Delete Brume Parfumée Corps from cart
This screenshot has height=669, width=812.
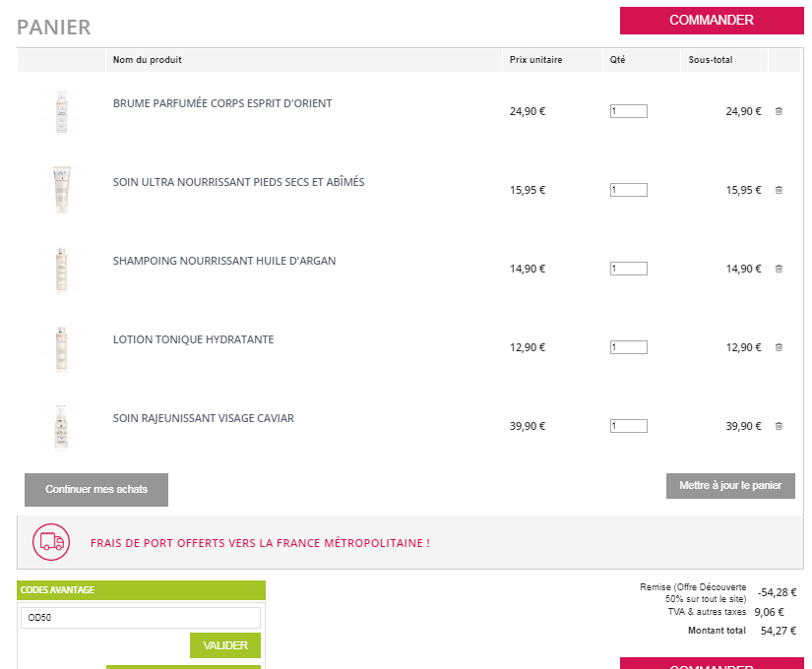coord(779,111)
